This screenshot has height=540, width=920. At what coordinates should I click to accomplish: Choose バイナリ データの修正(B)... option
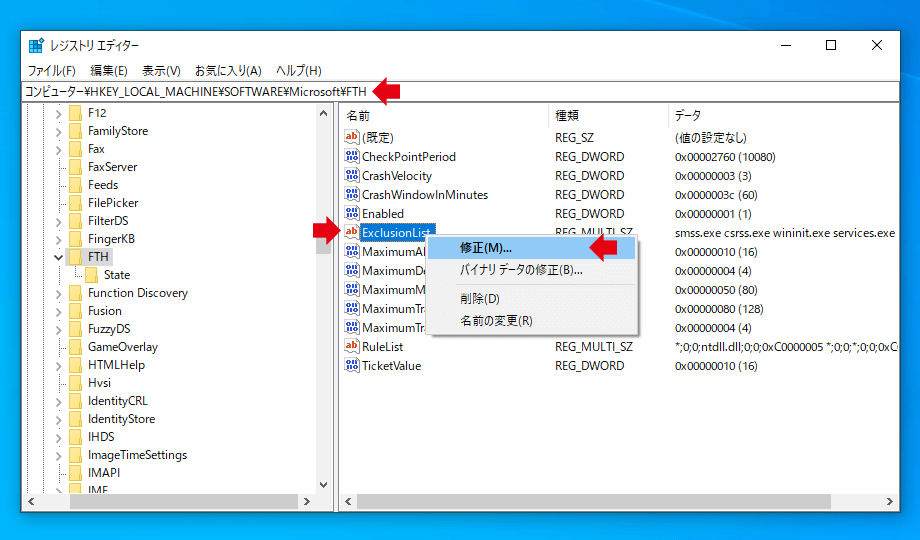(x=531, y=270)
